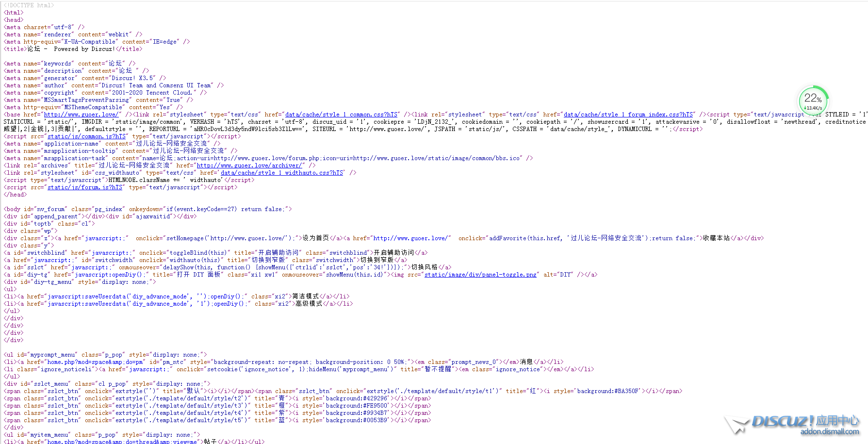This screenshot has width=868, height=444.
Task: Click the ul id="myitem_menu" line
Action: pos(102,435)
